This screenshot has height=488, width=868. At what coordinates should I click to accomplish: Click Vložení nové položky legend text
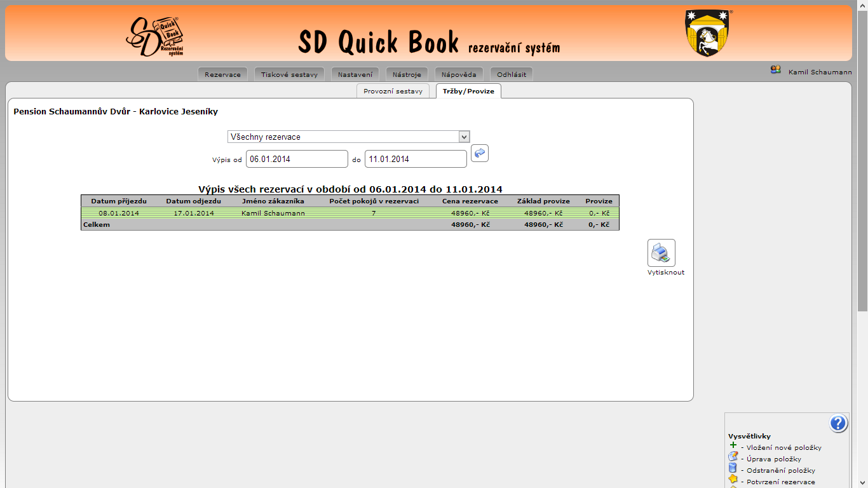(784, 447)
